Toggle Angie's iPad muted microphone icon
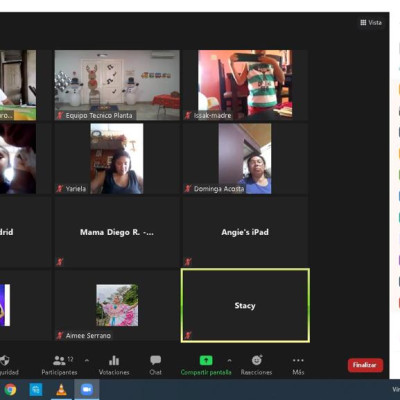Image resolution: width=400 pixels, height=400 pixels. 188,262
